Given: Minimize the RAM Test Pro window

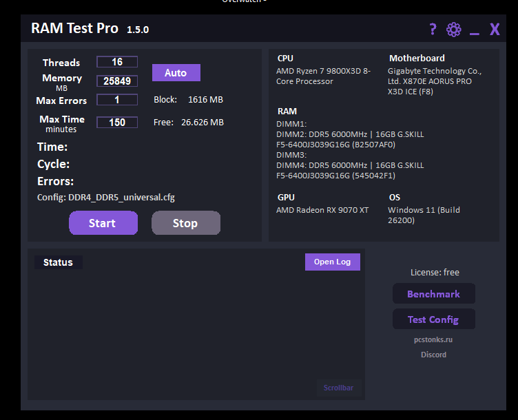Looking at the screenshot, I should point(475,33).
